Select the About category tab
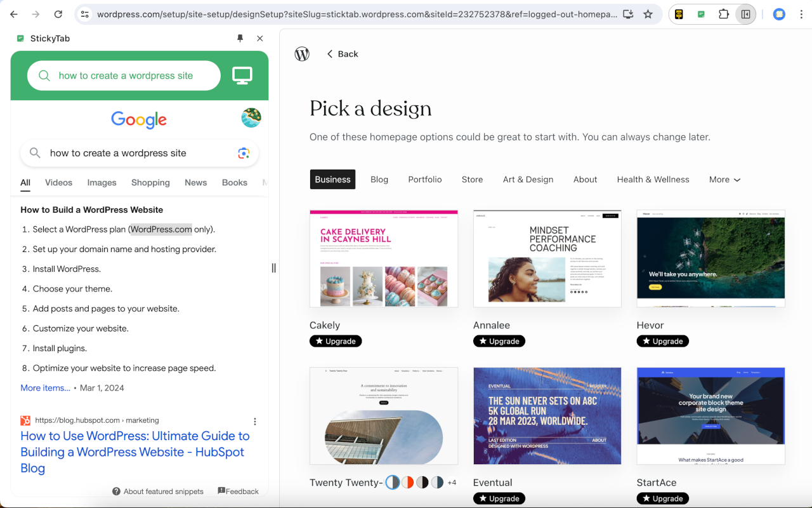The image size is (812, 508). pos(586,180)
